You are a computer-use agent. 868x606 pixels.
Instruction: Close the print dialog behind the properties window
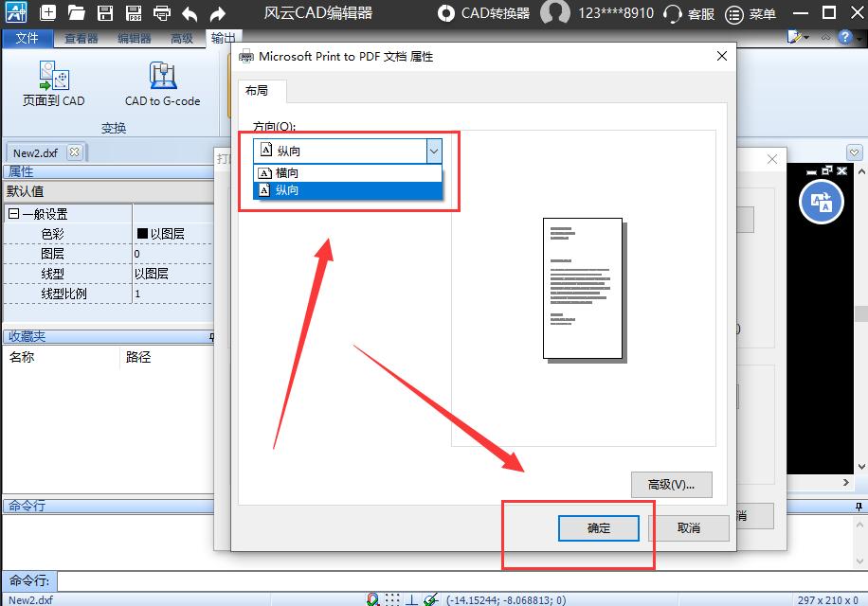[x=772, y=159]
